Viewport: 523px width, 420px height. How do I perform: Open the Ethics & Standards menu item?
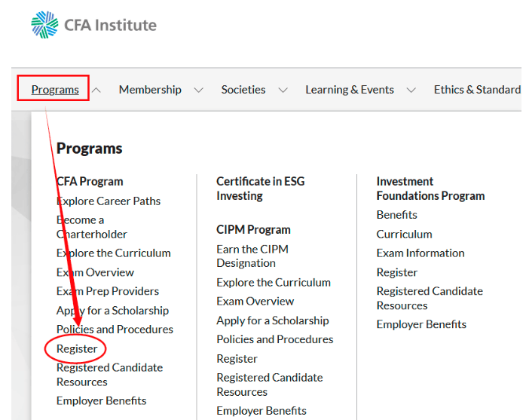[477, 90]
